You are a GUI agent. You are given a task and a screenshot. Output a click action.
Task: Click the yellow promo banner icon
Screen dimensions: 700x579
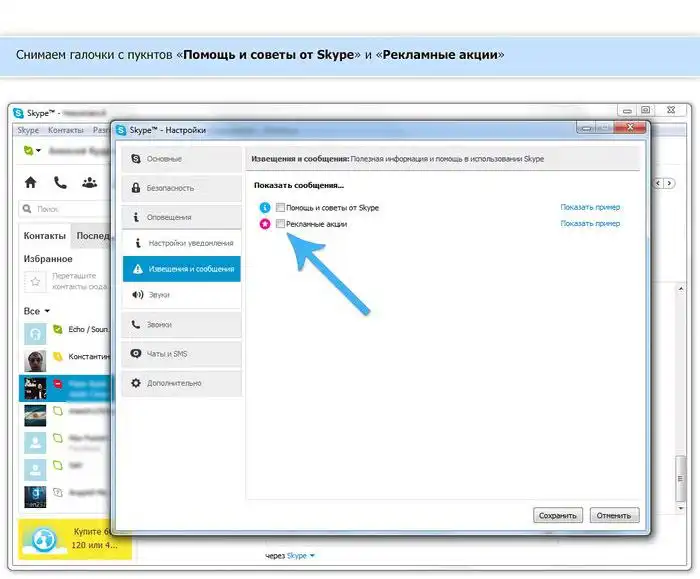click(43, 537)
